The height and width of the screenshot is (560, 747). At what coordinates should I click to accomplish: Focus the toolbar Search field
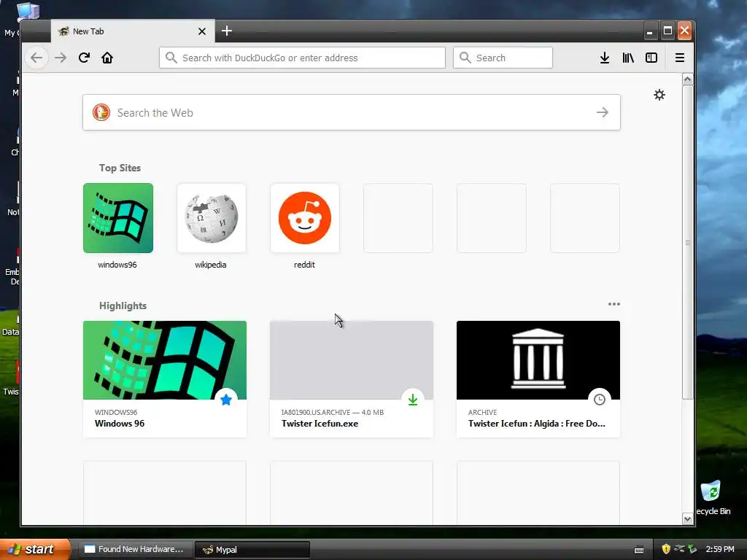click(x=503, y=58)
